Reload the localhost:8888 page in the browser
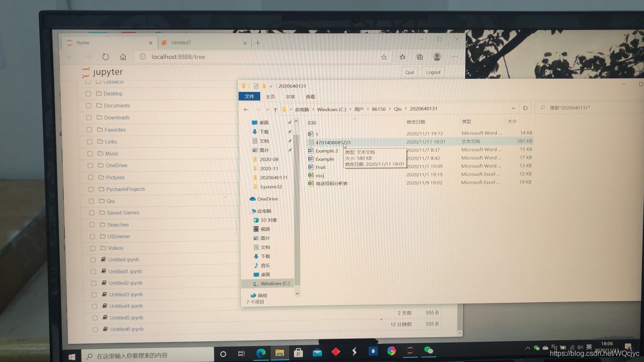644x362 pixels. [105, 57]
